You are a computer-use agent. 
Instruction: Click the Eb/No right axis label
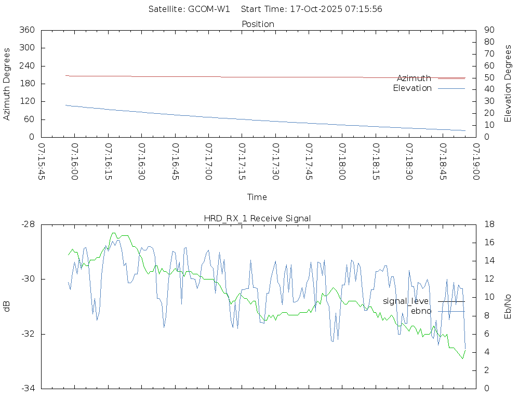point(508,307)
